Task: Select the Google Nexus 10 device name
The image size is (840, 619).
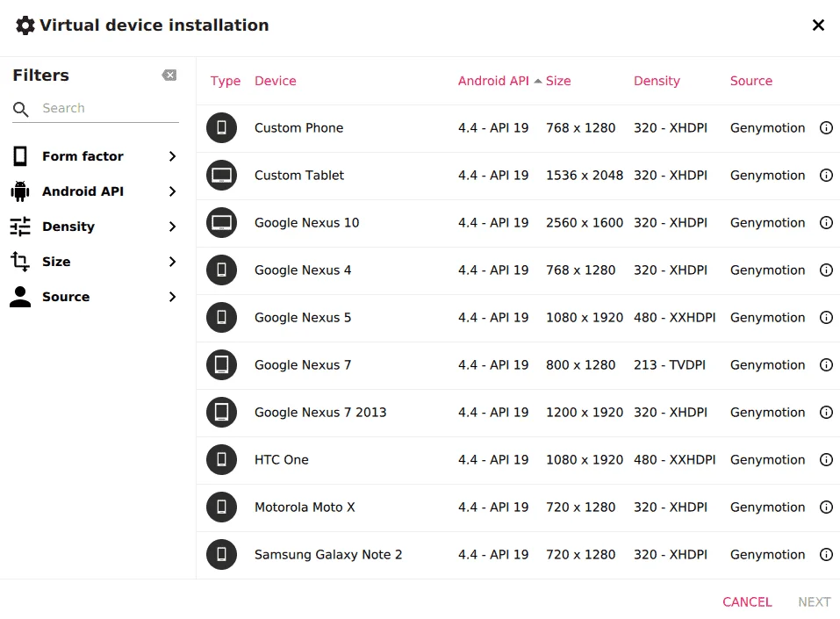Action: 307,223
